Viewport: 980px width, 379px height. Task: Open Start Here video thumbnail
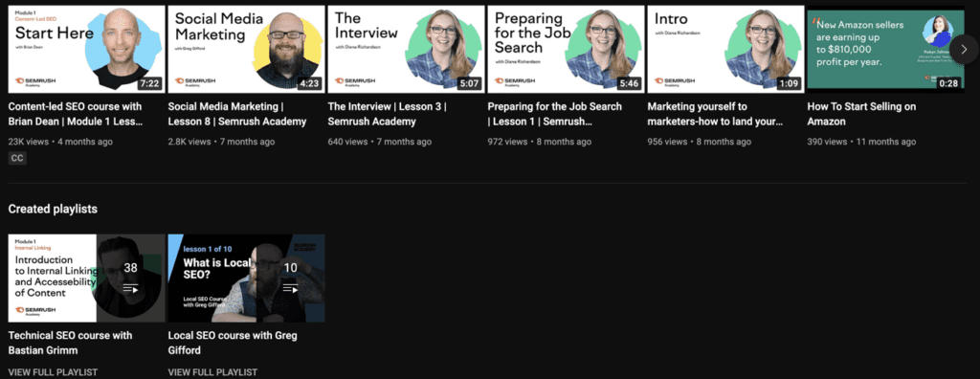[x=87, y=50]
